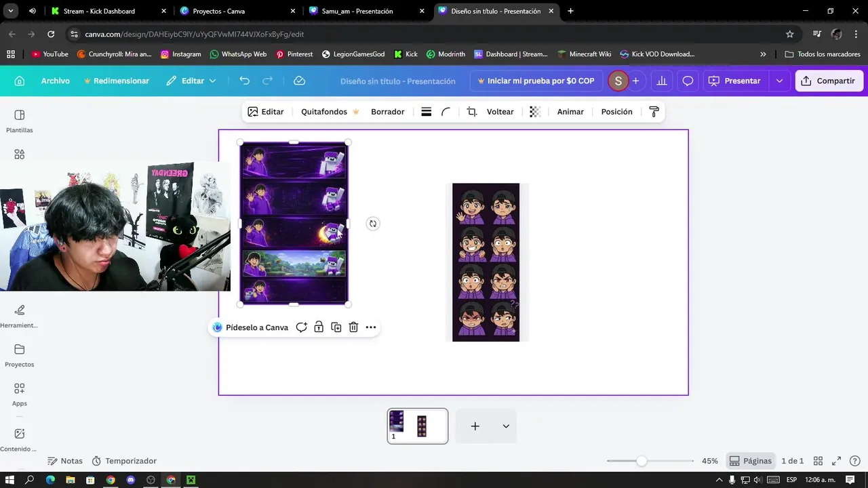Image resolution: width=868 pixels, height=488 pixels.
Task: Open Posición panel
Action: pos(616,112)
